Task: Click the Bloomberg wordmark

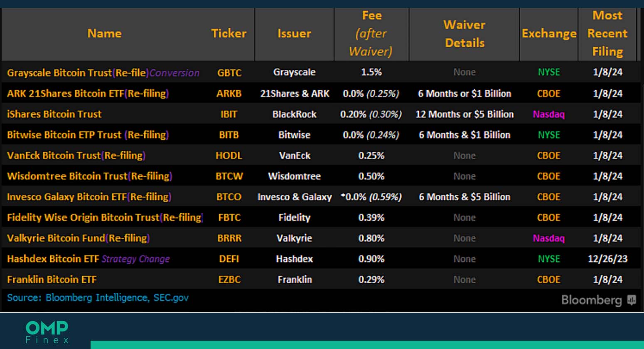Action: (592, 300)
